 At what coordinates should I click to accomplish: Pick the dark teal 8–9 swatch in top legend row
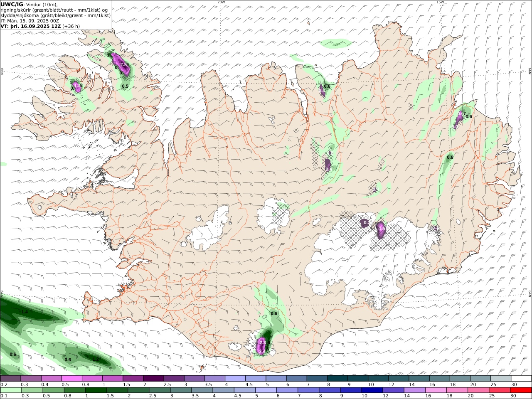[337, 378]
